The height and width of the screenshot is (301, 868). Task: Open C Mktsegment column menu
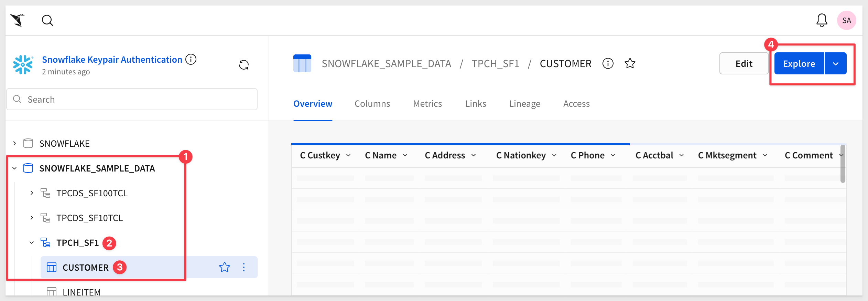point(765,155)
